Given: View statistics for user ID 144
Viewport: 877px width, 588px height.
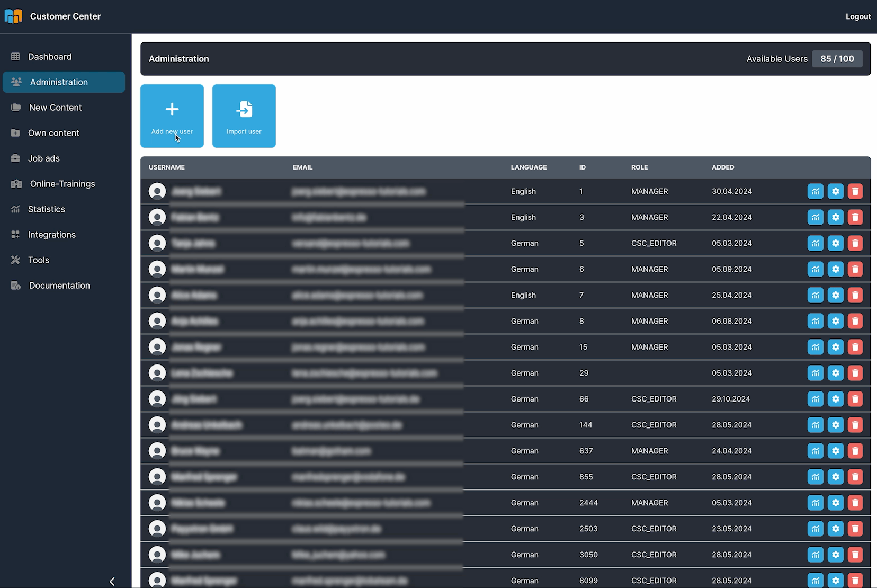Looking at the screenshot, I should pyautogui.click(x=816, y=425).
